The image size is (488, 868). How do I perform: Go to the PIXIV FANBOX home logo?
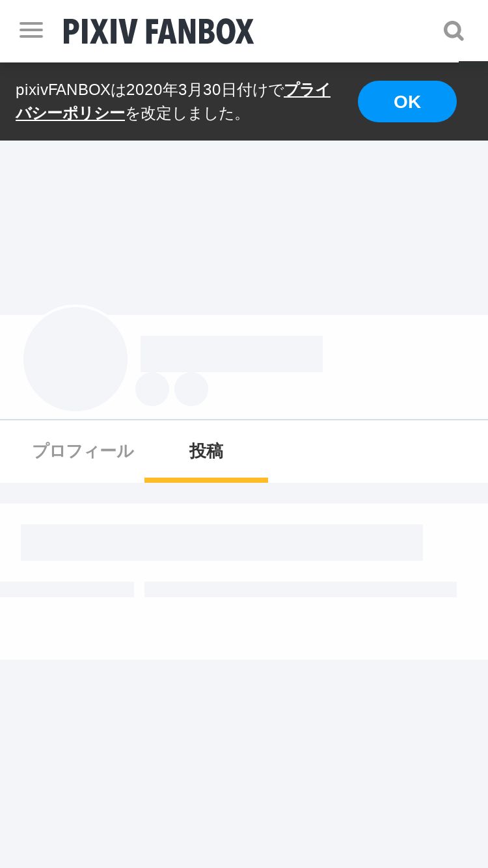[x=158, y=31]
